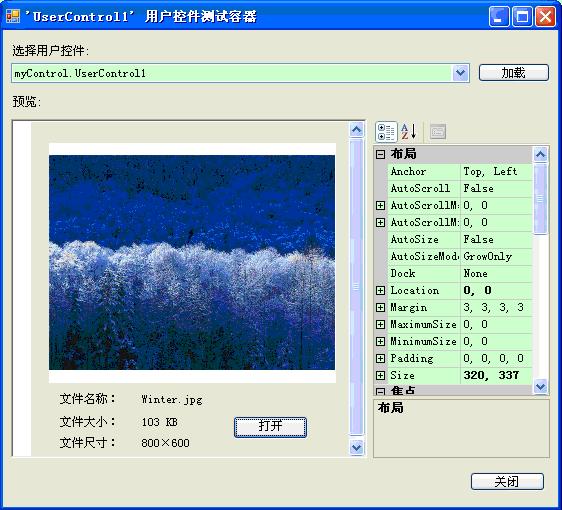Screen dimensions: 562x510
Task: Click the property grid scroll down arrow
Action: (x=540, y=386)
